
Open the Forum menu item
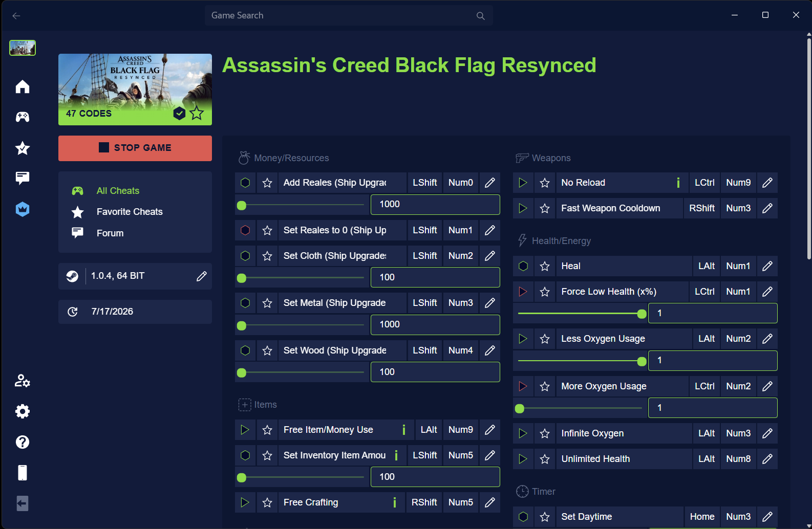point(110,233)
